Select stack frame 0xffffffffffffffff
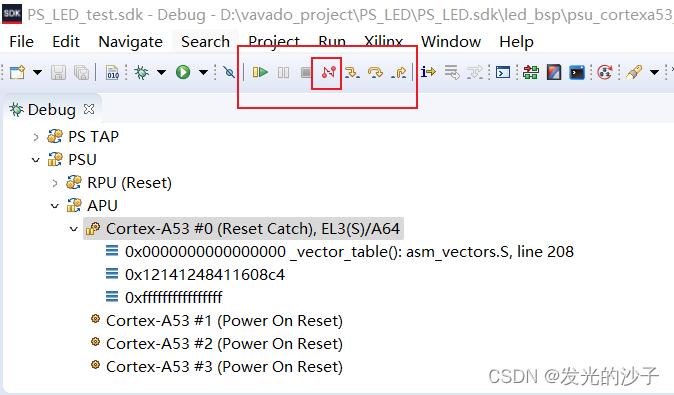The image size is (674, 395). tap(163, 297)
